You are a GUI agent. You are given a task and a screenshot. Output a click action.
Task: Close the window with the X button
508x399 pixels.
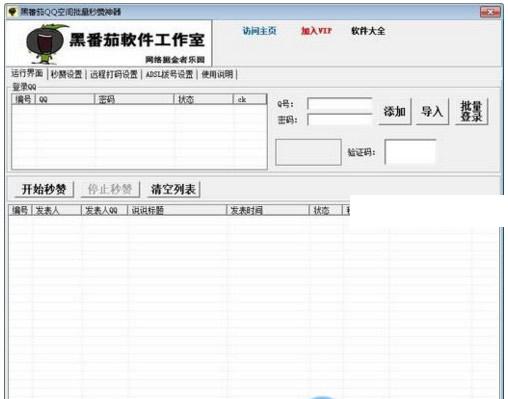click(490, 12)
